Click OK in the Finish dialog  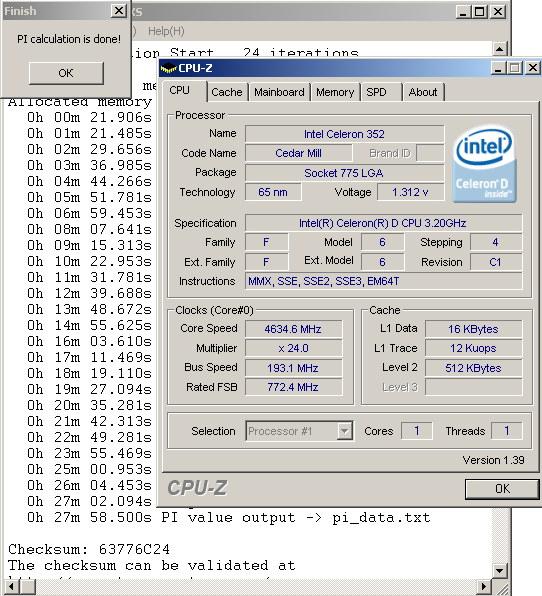(66, 73)
